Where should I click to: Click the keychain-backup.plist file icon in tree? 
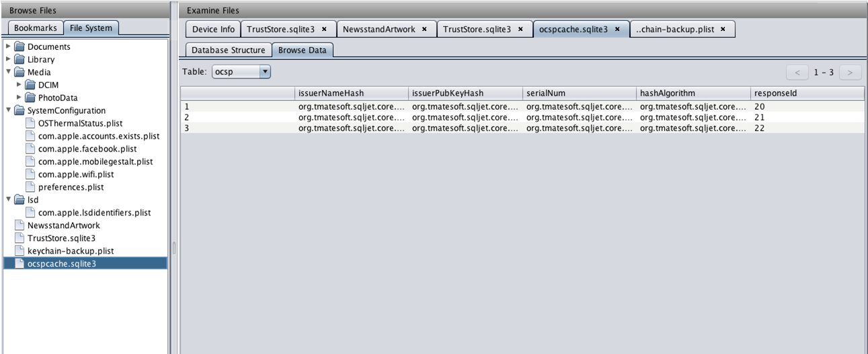pos(19,251)
